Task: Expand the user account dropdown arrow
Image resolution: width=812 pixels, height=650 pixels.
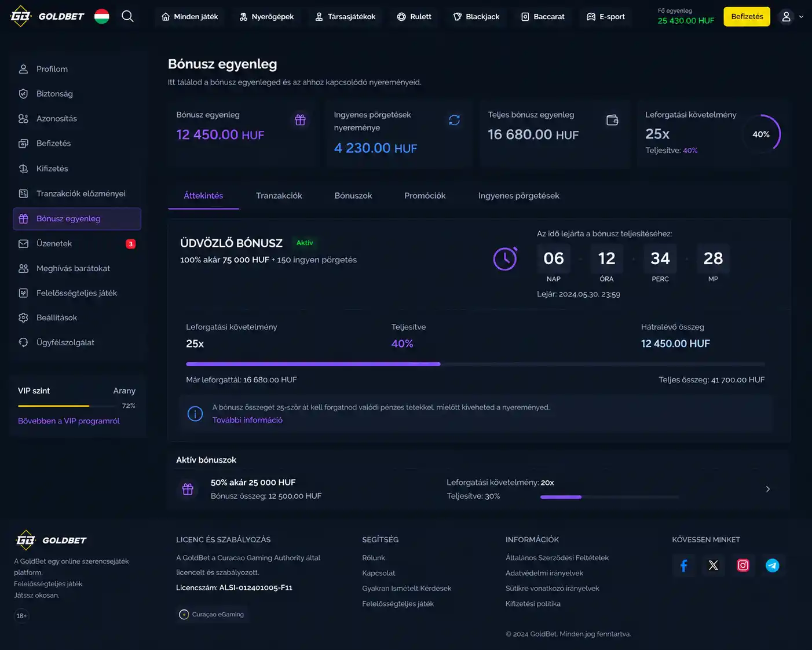Action: coord(801,17)
